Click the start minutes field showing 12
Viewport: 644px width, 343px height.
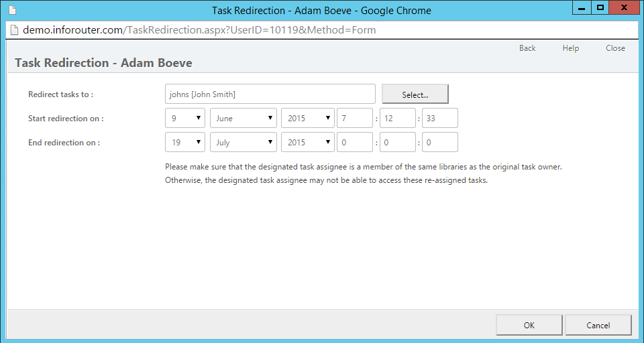398,118
